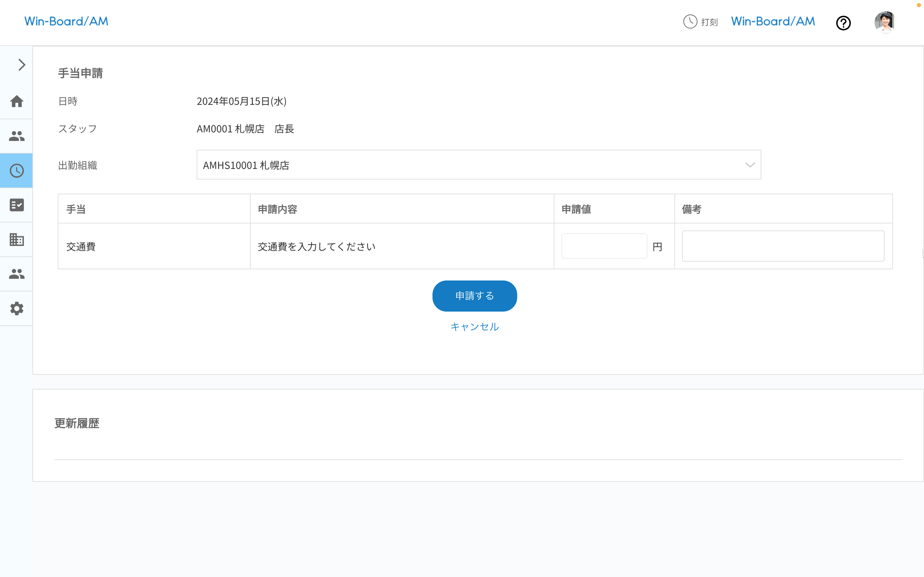This screenshot has height=577, width=924.
Task: Select the staff management icon in the sidebar
Action: pyautogui.click(x=16, y=136)
